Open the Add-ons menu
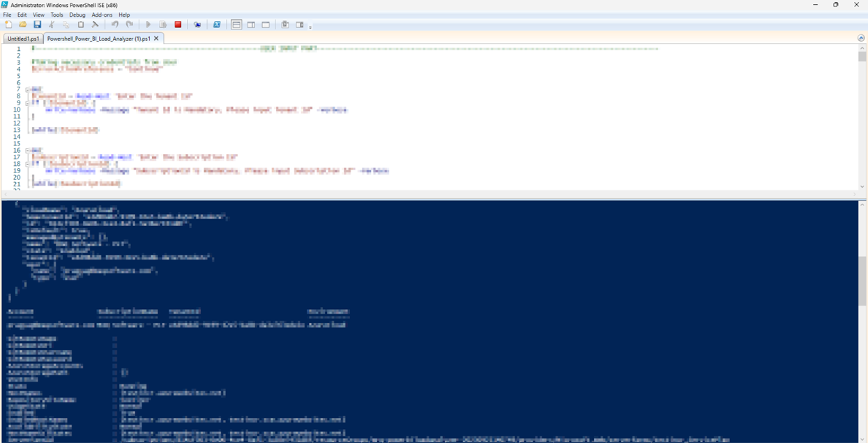Viewport: 868px width, 443px height. coord(102,15)
